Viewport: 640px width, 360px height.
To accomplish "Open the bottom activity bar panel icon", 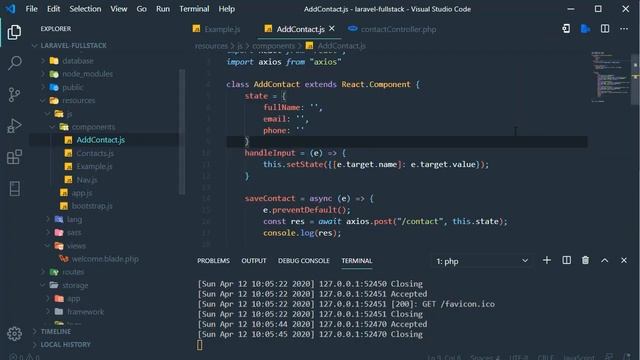I will coord(14,189).
